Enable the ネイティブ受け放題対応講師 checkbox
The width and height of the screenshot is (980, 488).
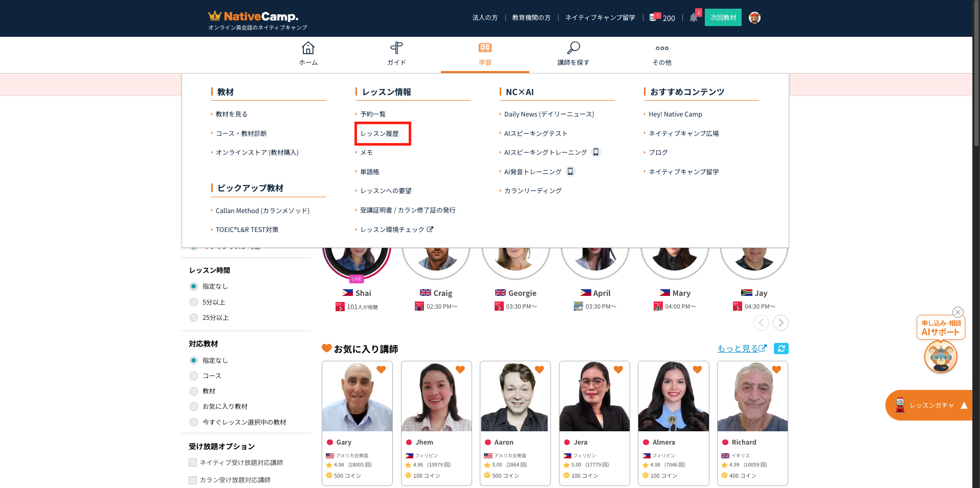click(x=193, y=462)
